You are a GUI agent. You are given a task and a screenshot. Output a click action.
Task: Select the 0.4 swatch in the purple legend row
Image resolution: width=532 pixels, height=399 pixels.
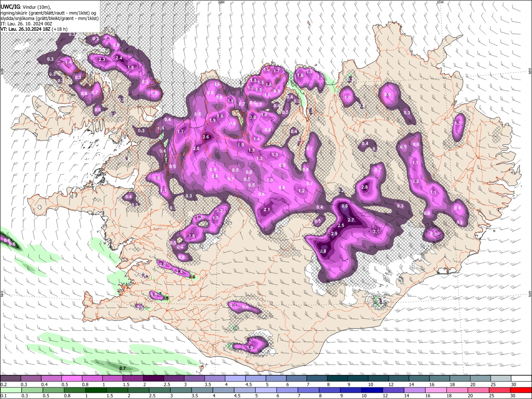tap(51, 378)
